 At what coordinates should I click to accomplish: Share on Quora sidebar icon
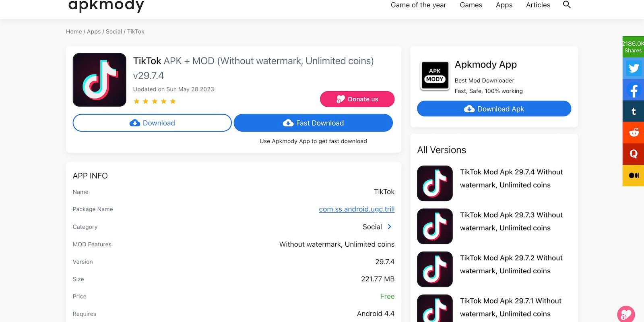(634, 154)
